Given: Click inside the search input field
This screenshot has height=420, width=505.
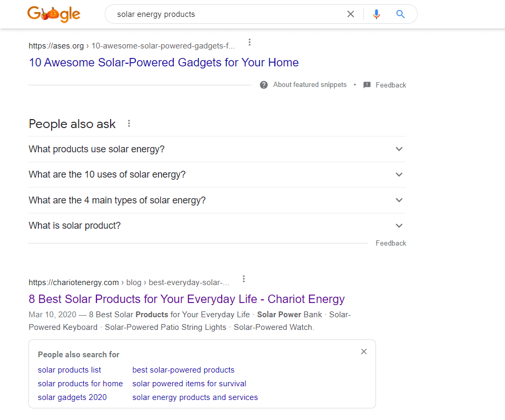Looking at the screenshot, I should [221, 14].
